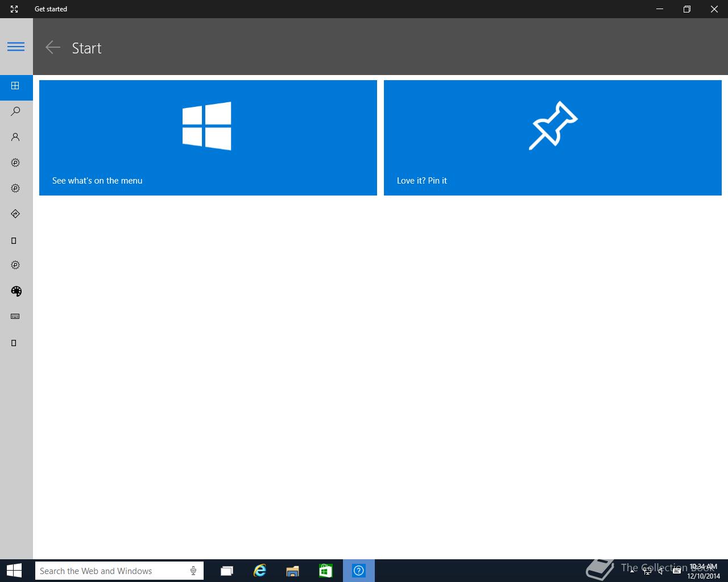Open the 'See what's on the menu' tile

pos(208,138)
